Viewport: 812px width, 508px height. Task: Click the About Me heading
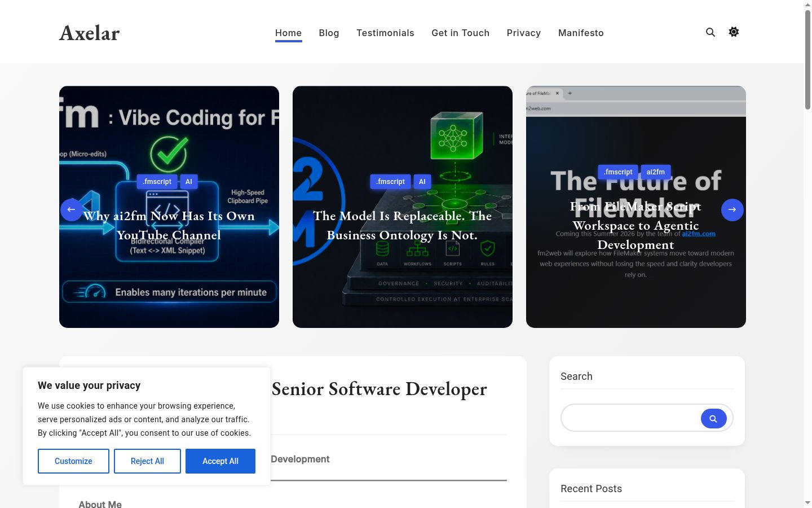(x=100, y=504)
